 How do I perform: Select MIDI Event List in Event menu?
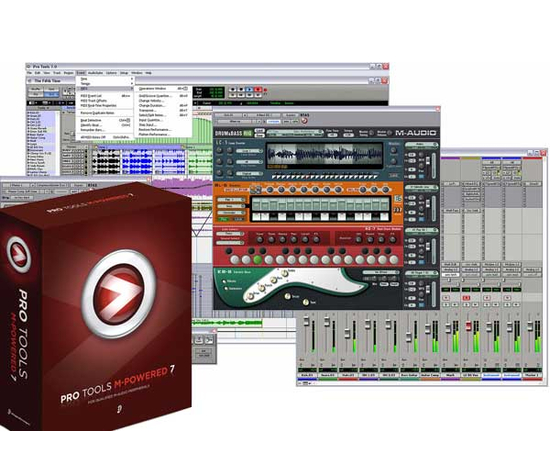(105, 96)
